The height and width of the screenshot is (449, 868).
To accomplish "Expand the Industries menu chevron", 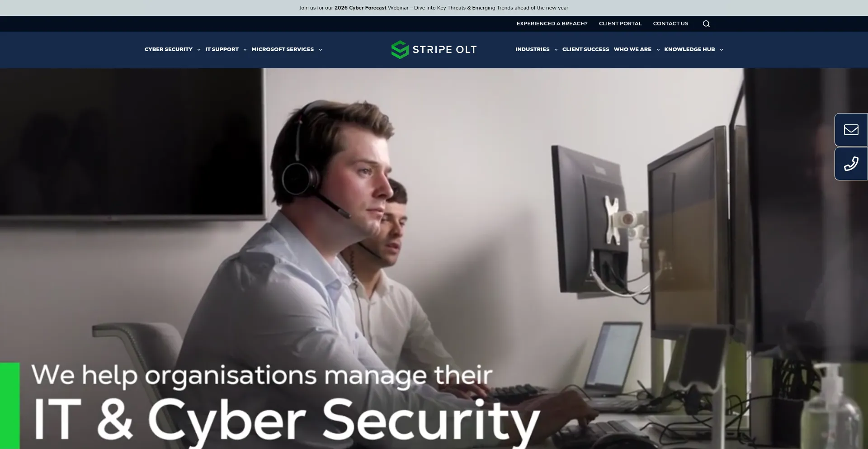I will coord(556,50).
